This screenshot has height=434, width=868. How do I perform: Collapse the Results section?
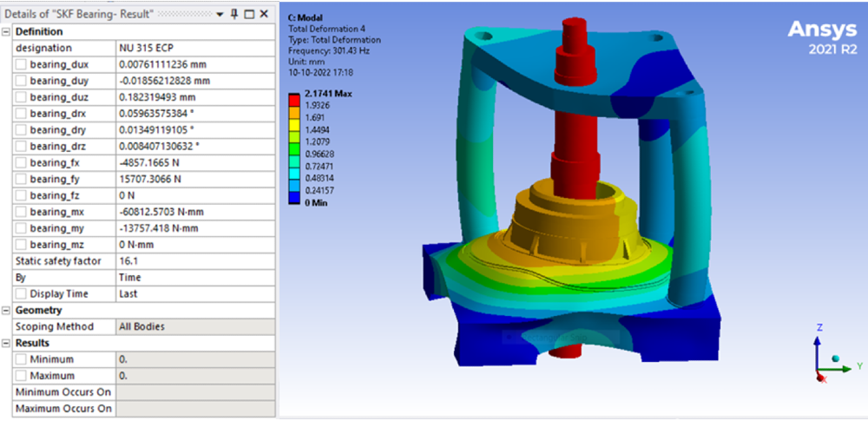[x=6, y=343]
